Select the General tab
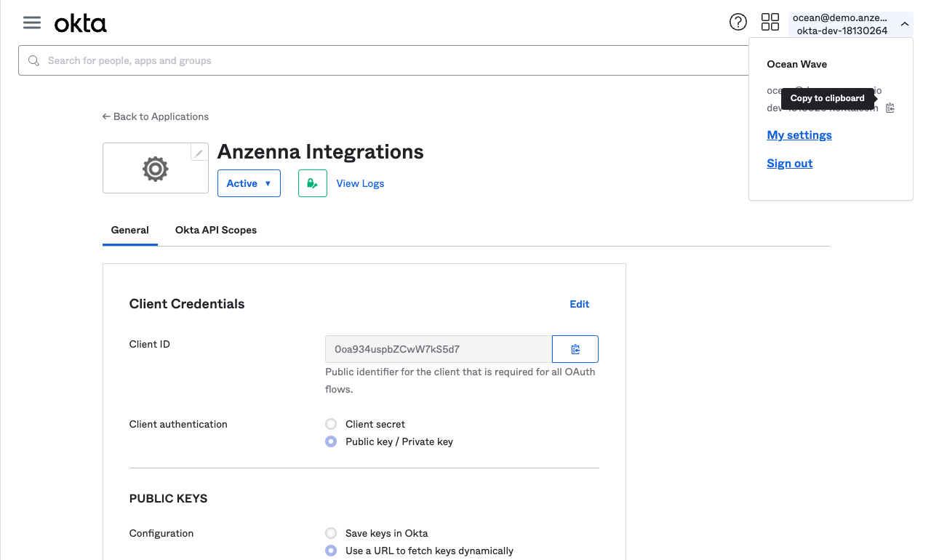 (x=130, y=230)
